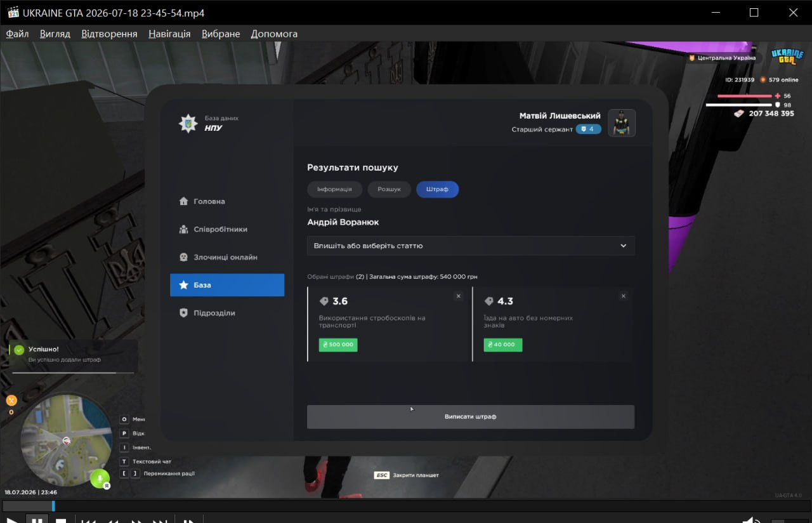Screen dimensions: 812x523
Task: Click the name Андрій Воранюк
Action: click(x=343, y=222)
